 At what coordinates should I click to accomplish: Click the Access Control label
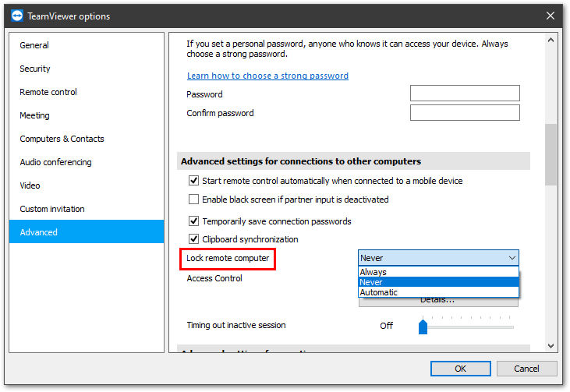(x=214, y=278)
